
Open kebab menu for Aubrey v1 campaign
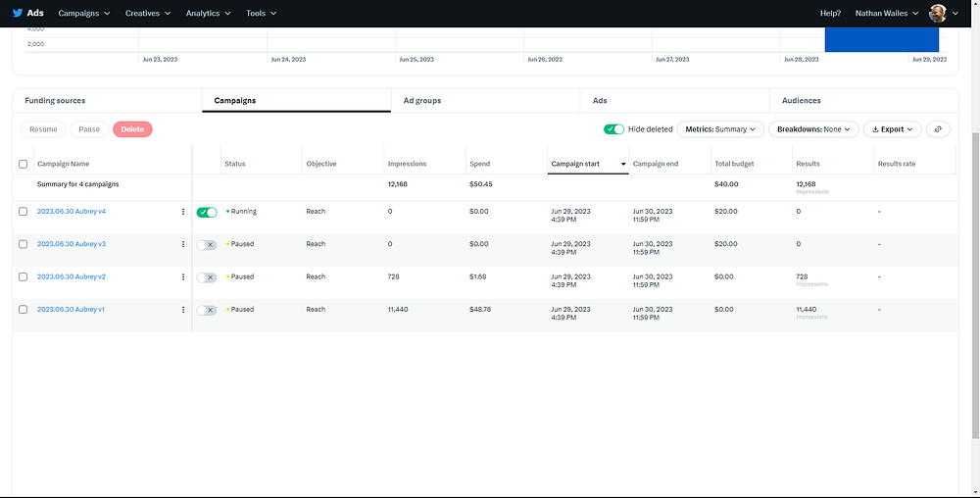[183, 310]
